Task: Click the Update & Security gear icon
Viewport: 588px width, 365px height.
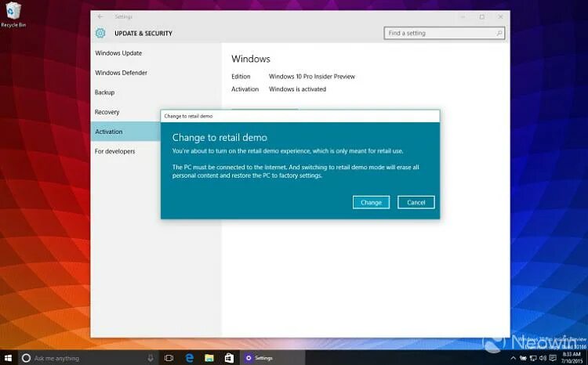Action: point(100,33)
